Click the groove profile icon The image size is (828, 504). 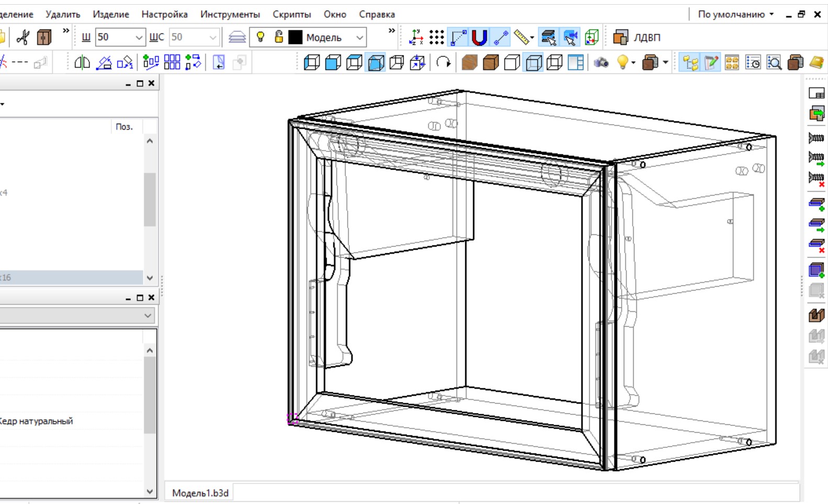(x=816, y=315)
